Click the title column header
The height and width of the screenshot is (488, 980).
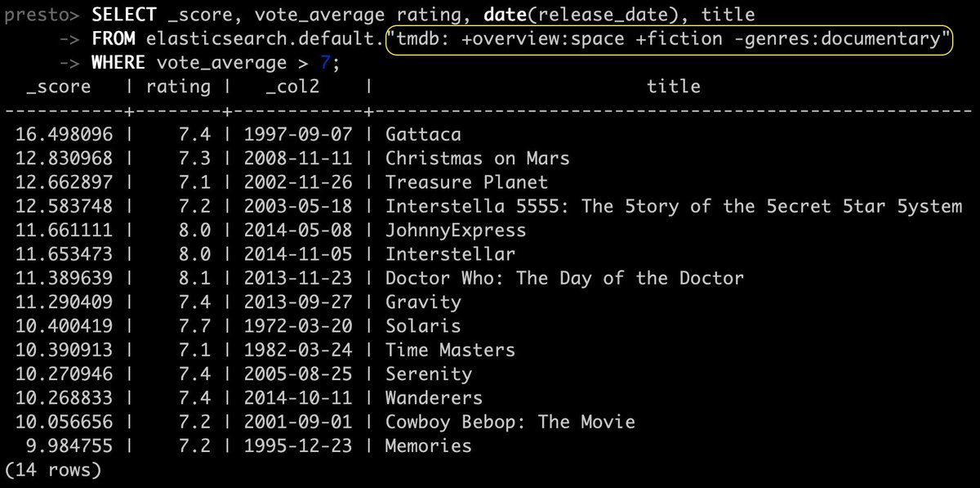(x=674, y=87)
